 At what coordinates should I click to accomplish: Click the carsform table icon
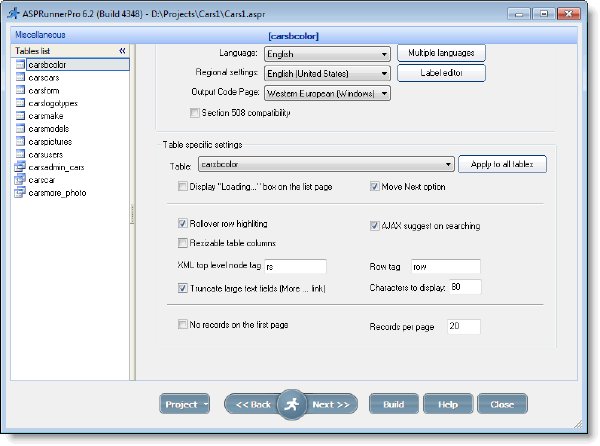point(21,90)
